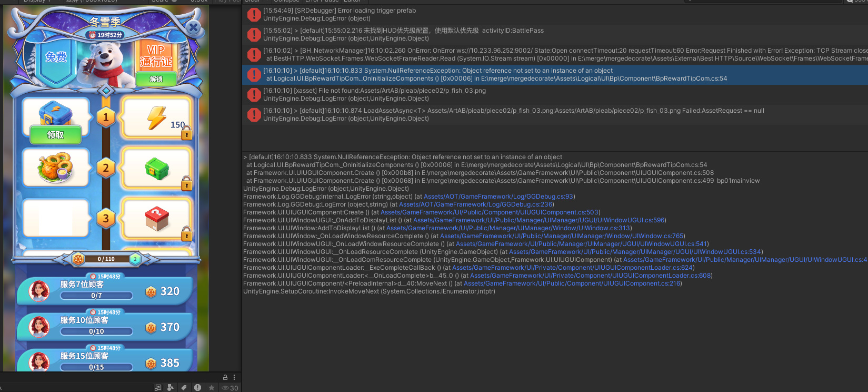Open the GGDebug.cs:93 stack trace link
The height and width of the screenshot is (392, 868).
(x=498, y=197)
